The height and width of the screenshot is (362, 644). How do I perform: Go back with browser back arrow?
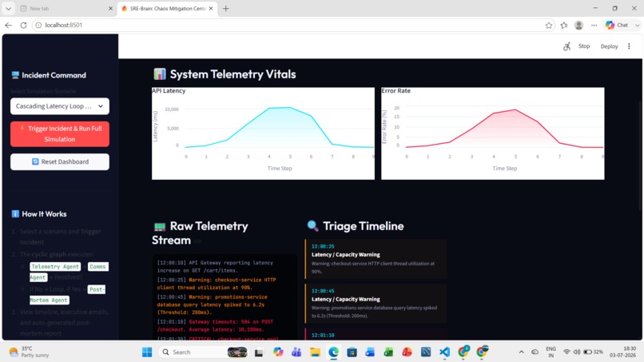coord(9,25)
